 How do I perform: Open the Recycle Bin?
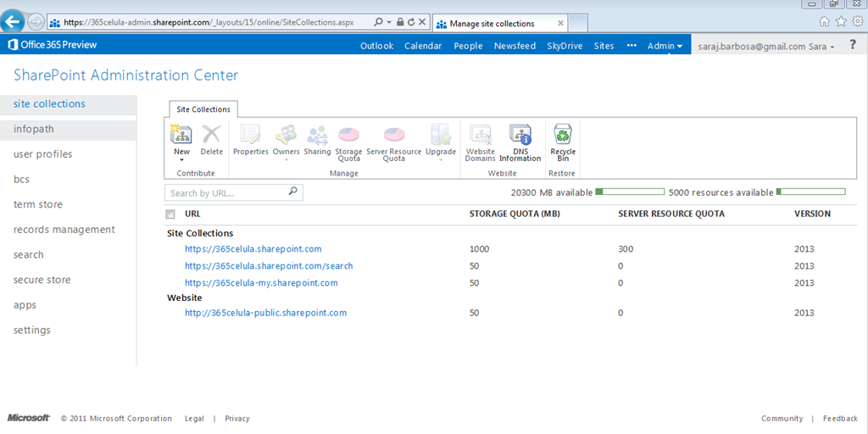pyautogui.click(x=563, y=136)
